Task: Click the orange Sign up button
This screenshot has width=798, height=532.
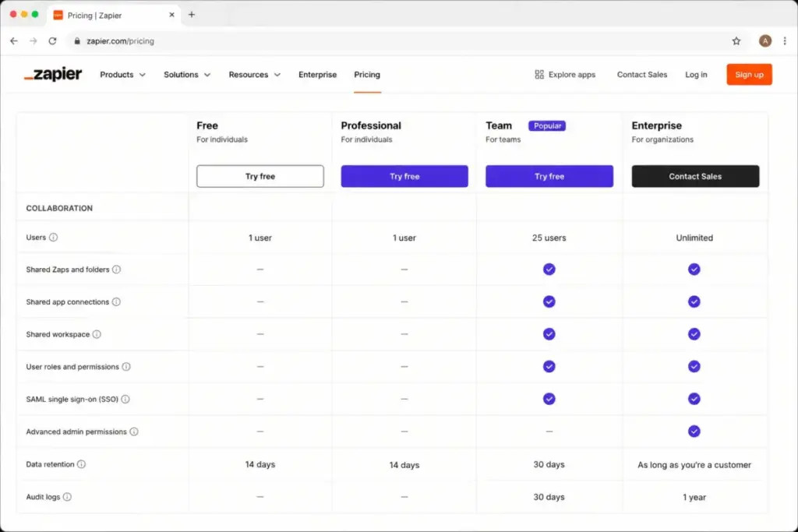Action: [749, 75]
